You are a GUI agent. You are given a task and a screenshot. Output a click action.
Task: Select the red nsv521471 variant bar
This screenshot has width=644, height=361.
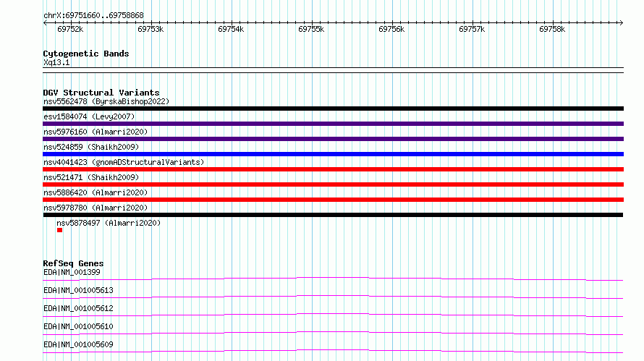pos(333,184)
